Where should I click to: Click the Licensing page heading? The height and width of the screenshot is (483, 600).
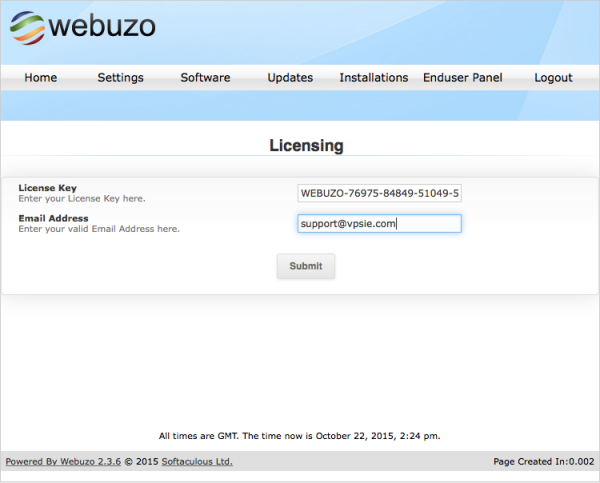click(307, 145)
